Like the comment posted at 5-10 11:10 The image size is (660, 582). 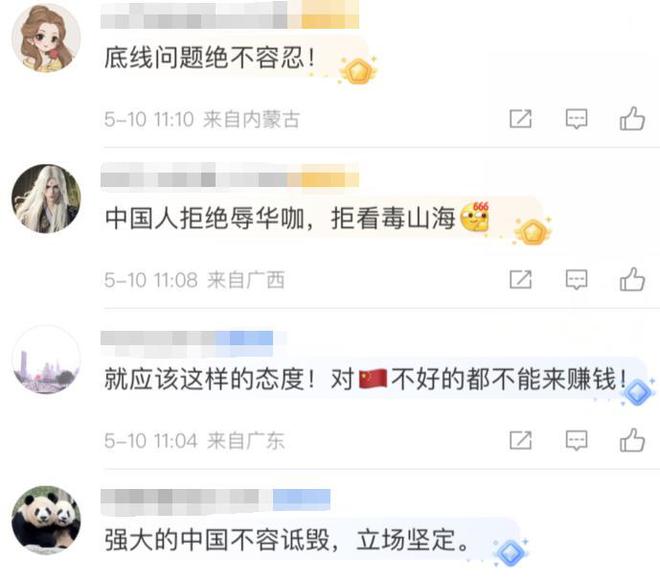coord(632,118)
